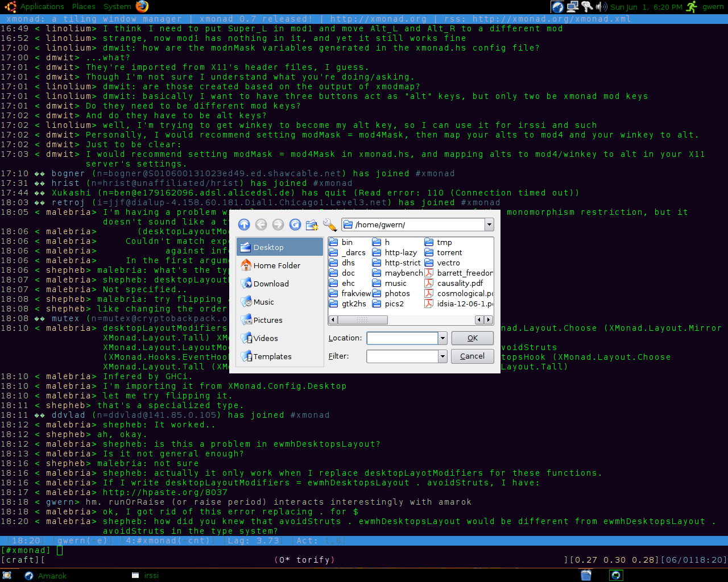Open the wrench configure menu
The image size is (728, 582).
coord(329,225)
